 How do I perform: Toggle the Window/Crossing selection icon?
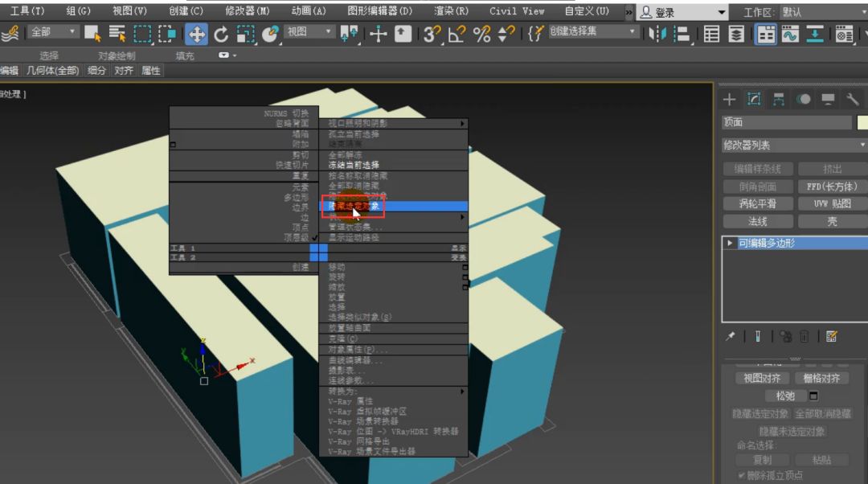167,34
